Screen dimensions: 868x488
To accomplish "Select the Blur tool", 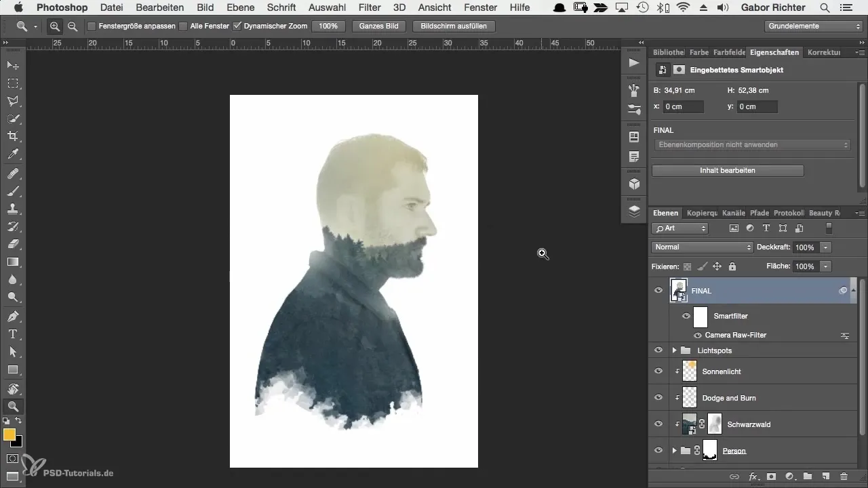I will point(13,279).
